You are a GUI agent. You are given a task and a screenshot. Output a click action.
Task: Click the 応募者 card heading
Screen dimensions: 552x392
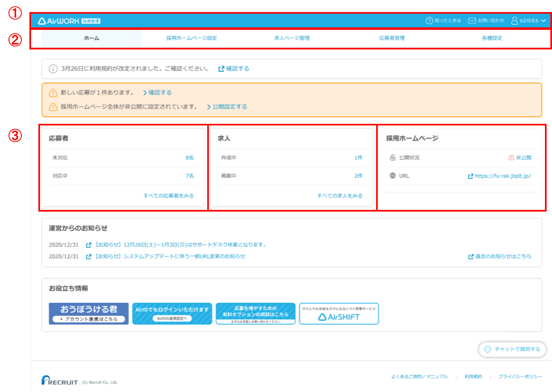58,138
